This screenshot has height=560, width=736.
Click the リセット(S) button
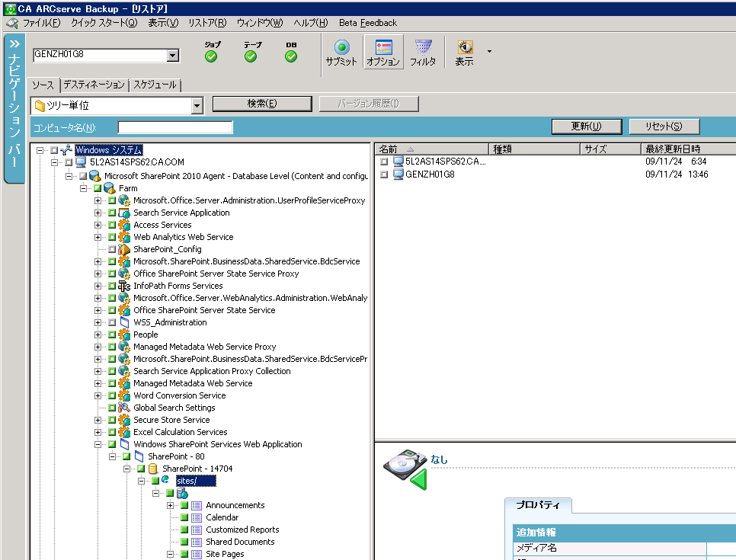(663, 126)
